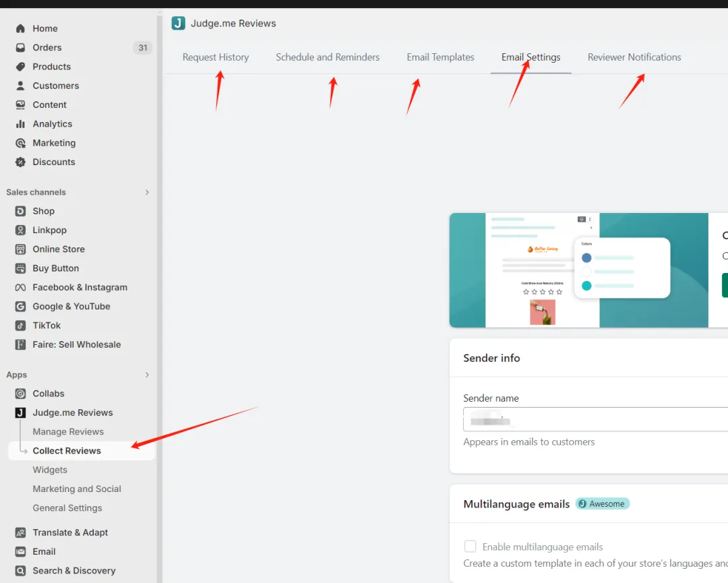Click the Shop channel icon
Viewport: 728px width, 583px height.
pos(20,211)
